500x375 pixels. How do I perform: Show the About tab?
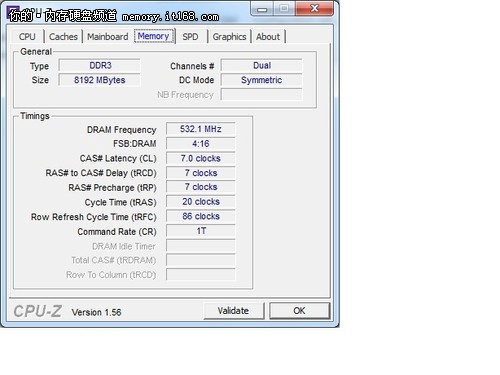tap(268, 37)
